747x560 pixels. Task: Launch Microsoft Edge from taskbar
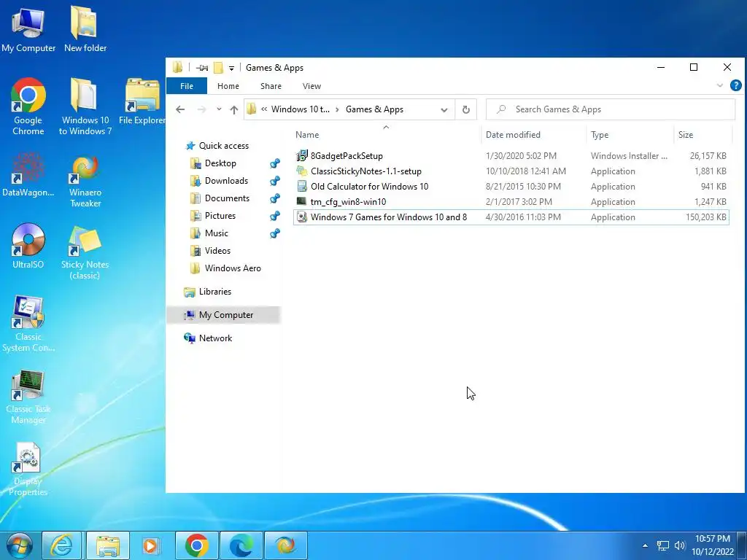[x=241, y=545]
